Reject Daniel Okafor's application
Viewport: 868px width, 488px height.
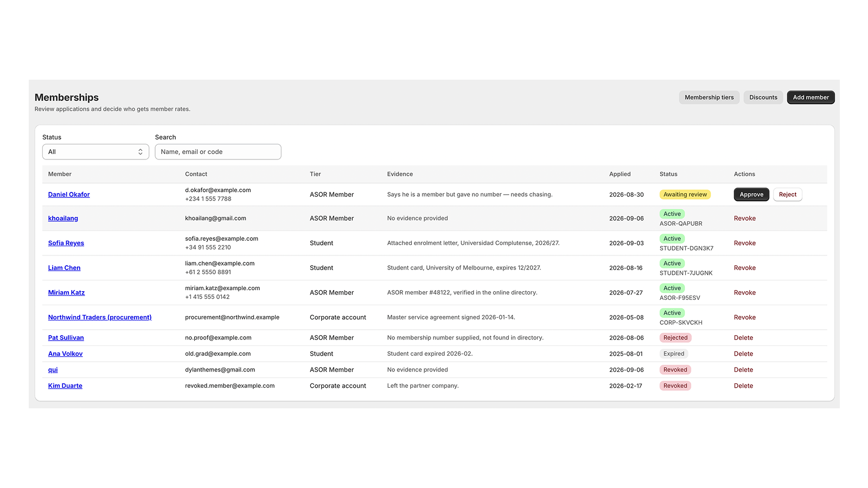point(788,195)
